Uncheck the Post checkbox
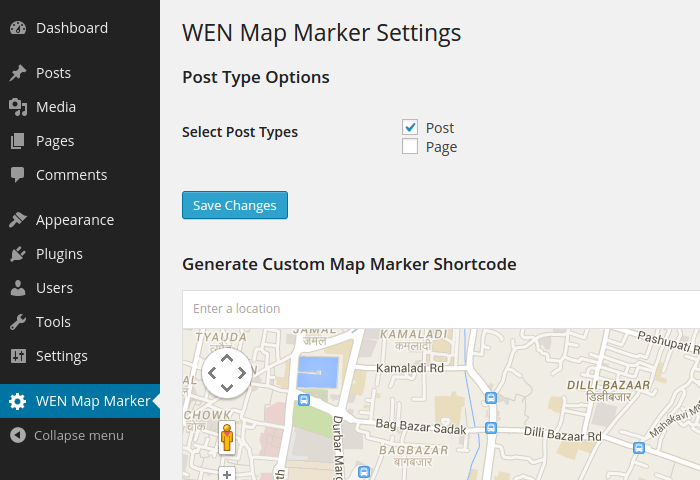Viewport: 700px width, 480px height. coord(410,127)
